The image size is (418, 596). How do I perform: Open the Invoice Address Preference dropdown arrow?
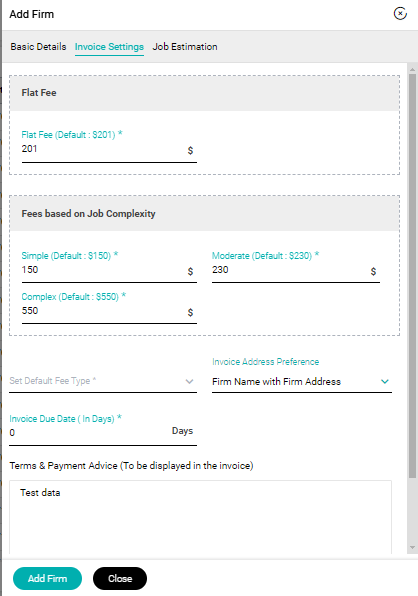[x=385, y=381]
